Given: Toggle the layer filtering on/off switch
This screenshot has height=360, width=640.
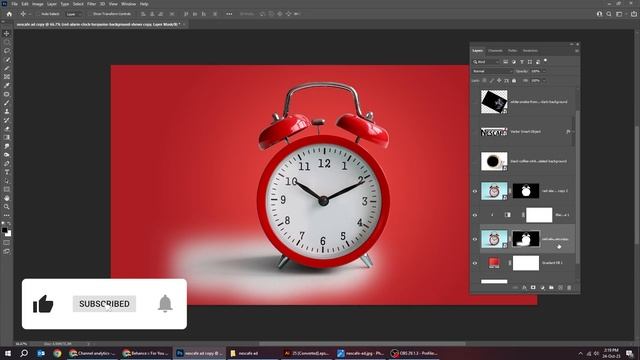Looking at the screenshot, I should click(546, 61).
